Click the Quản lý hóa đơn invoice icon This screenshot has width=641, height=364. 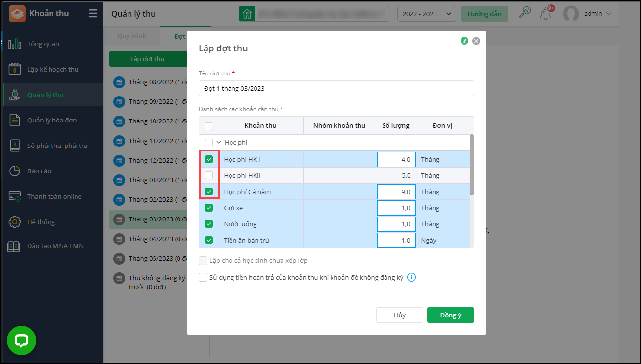[15, 120]
